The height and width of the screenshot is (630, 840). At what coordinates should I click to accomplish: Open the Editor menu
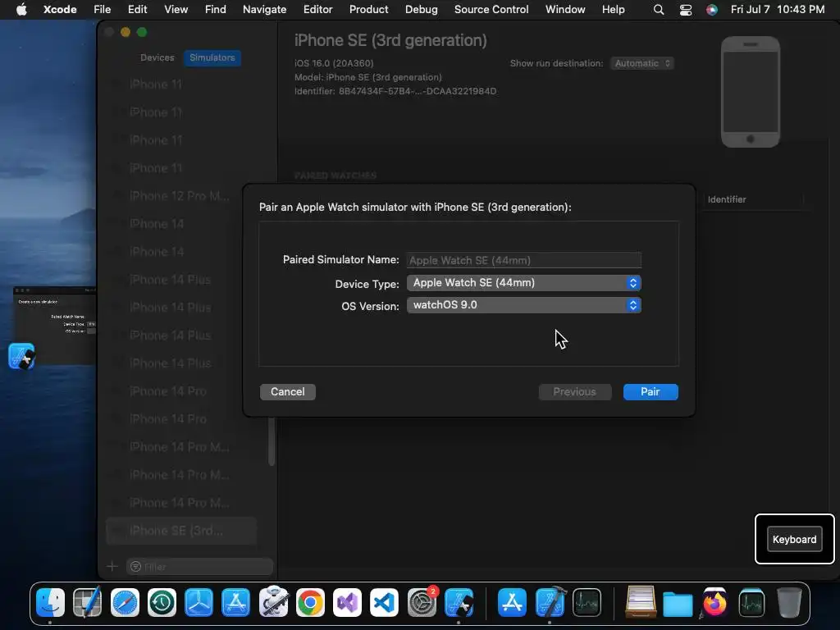[x=317, y=10]
